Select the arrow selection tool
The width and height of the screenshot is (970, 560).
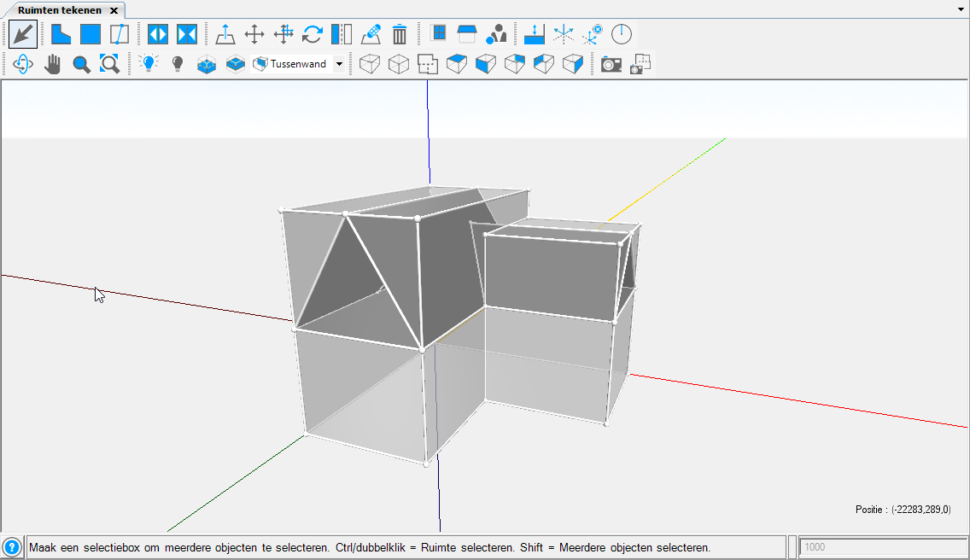[23, 34]
